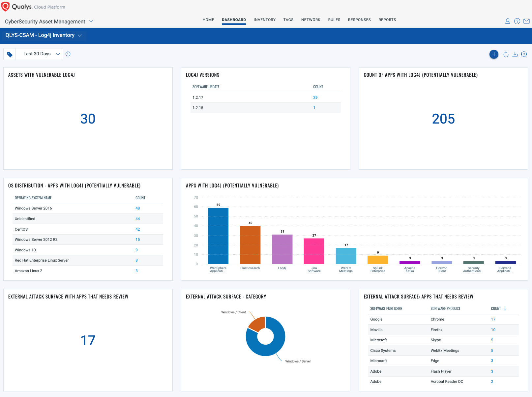This screenshot has width=532, height=397.
Task: Open count 15 for Windows Server 2012 R2
Action: 137,240
